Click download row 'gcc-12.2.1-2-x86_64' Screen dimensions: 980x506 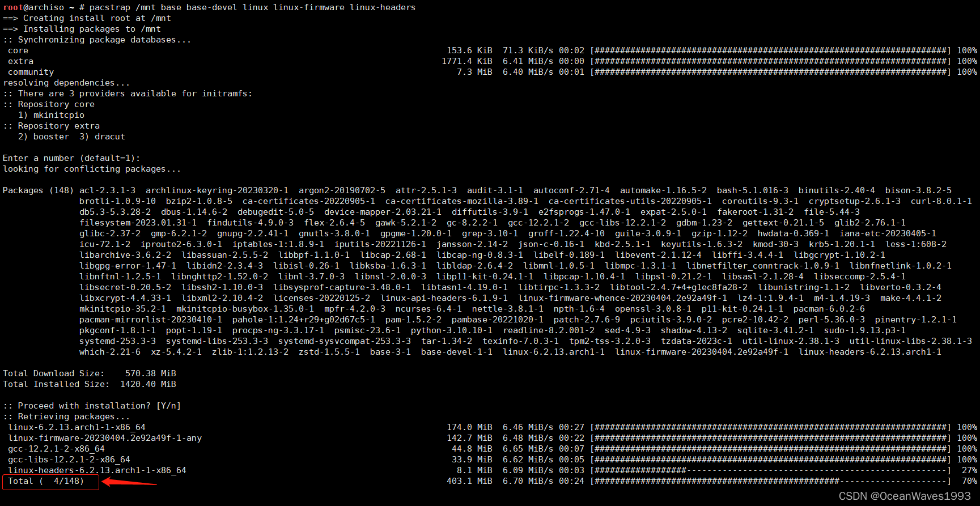coord(56,449)
